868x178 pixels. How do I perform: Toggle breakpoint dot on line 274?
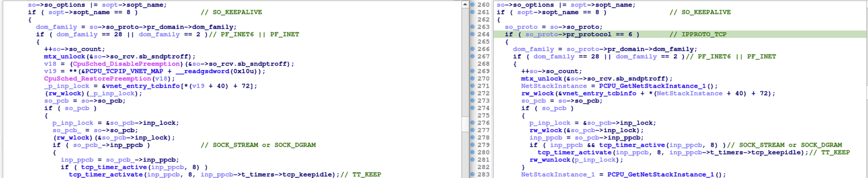472,108
